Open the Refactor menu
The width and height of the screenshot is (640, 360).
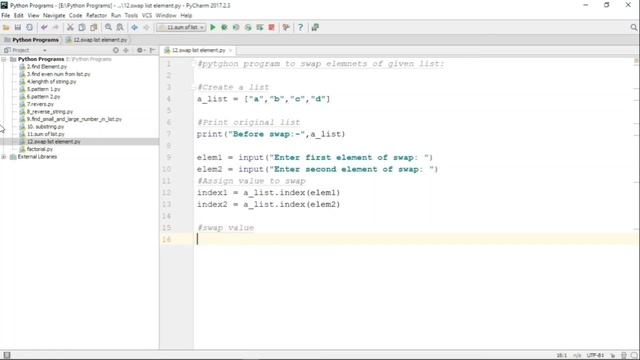pos(96,16)
